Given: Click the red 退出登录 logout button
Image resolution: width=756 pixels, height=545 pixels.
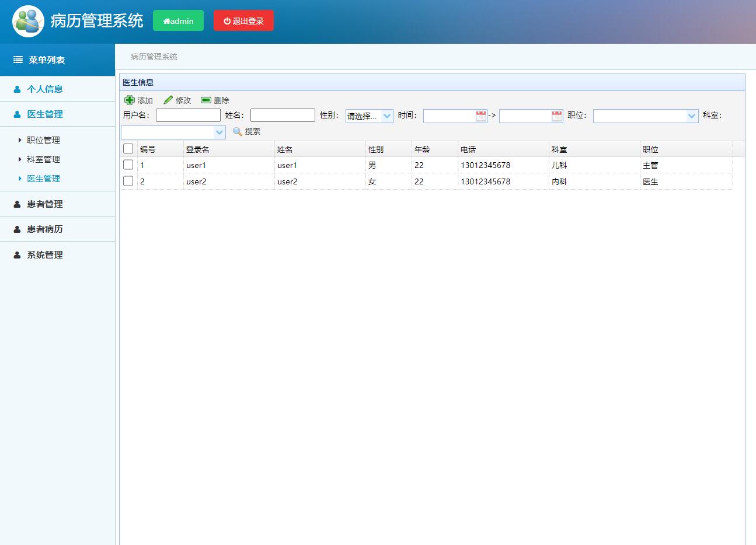Looking at the screenshot, I should (x=243, y=21).
